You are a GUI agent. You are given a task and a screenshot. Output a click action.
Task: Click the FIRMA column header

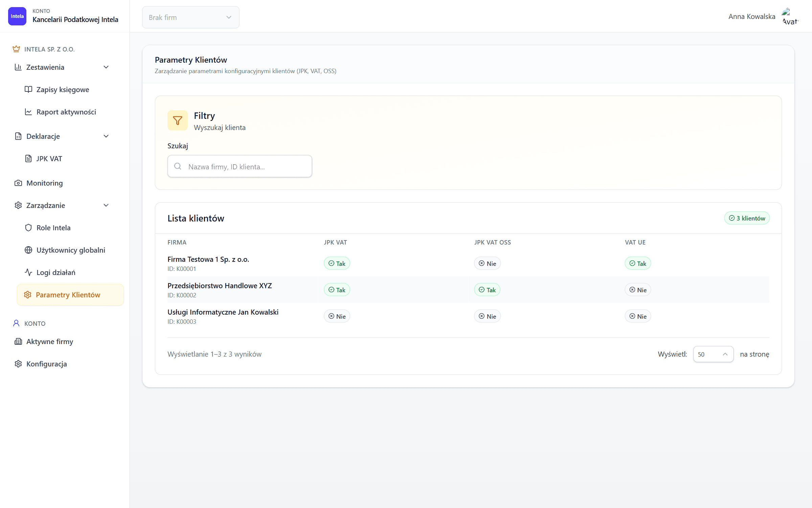[x=177, y=242]
